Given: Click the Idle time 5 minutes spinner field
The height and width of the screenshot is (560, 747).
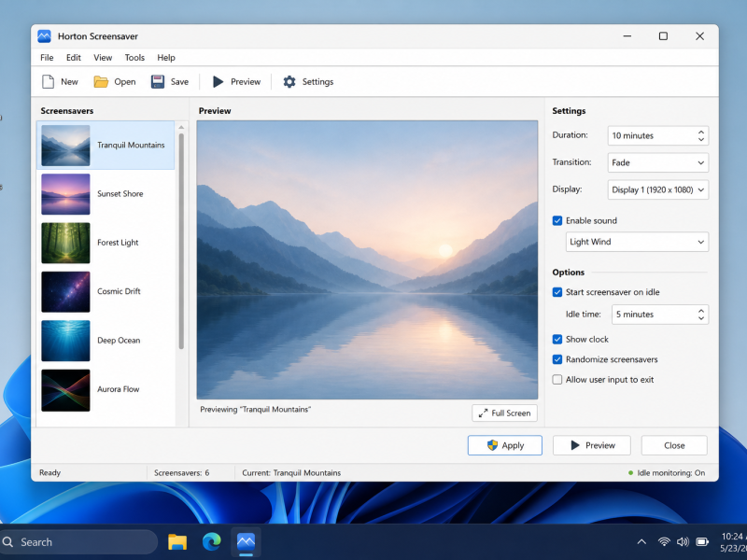Looking at the screenshot, I should (x=660, y=315).
